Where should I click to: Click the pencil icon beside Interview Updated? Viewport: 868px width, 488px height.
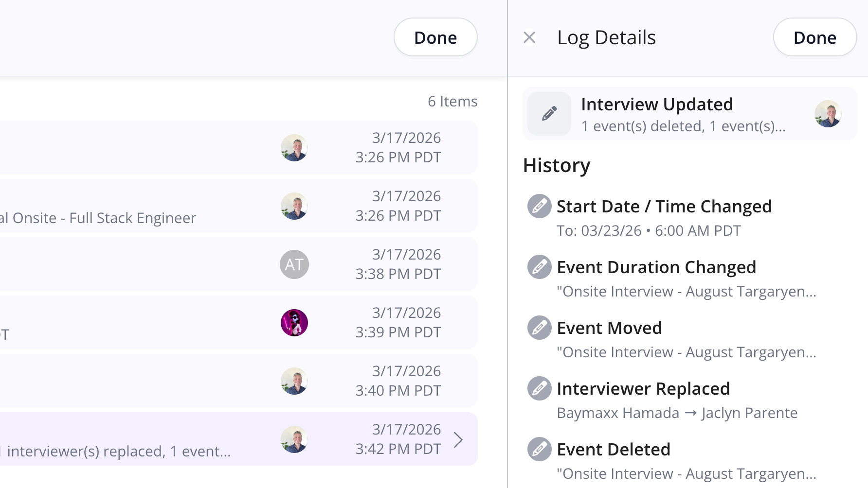coord(549,114)
